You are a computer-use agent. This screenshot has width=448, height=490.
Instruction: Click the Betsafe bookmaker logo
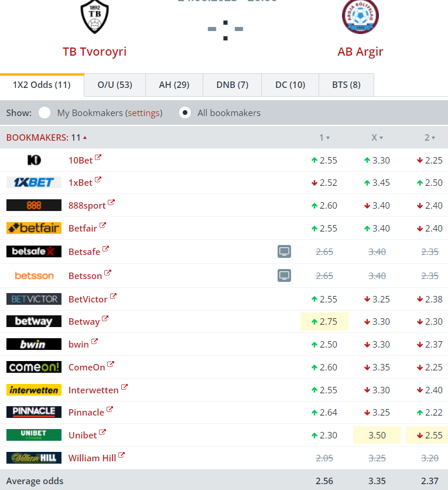pos(34,251)
